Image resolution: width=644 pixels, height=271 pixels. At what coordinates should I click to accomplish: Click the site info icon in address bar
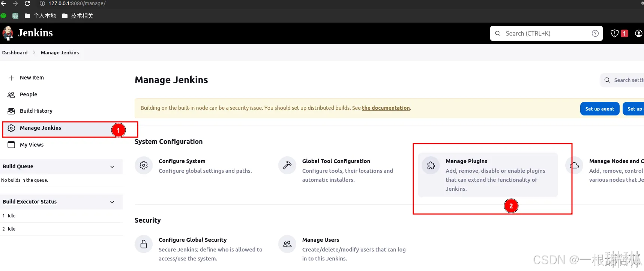point(42,3)
